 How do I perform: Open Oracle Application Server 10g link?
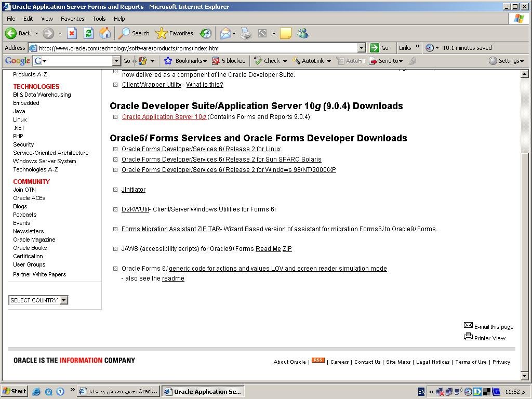pyautogui.click(x=164, y=117)
